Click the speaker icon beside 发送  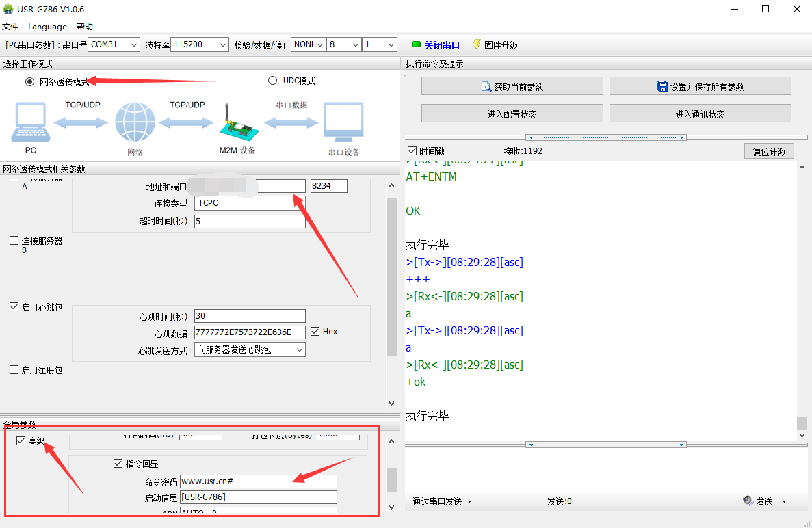tap(748, 501)
